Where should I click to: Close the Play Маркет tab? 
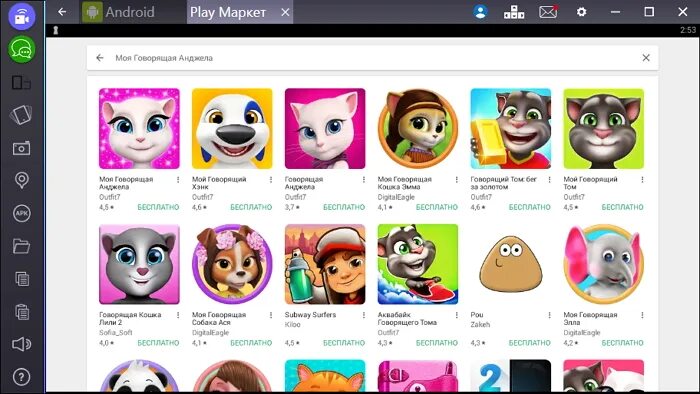click(x=285, y=12)
